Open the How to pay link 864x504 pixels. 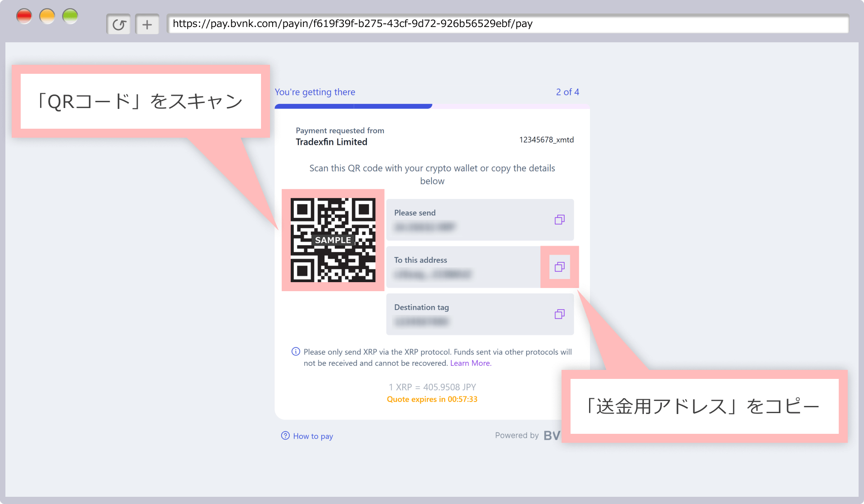coord(313,436)
